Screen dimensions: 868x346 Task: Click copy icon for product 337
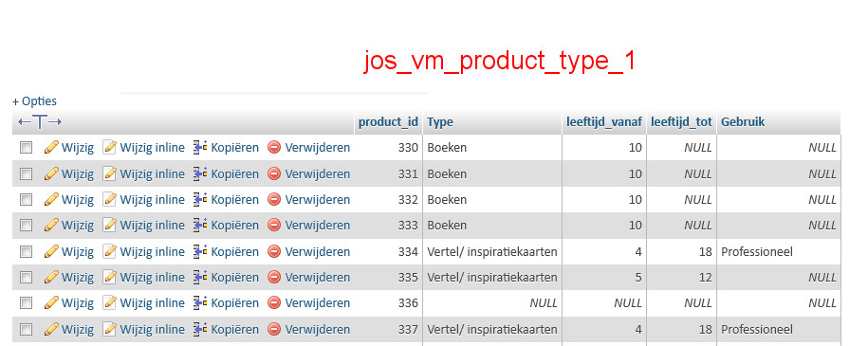coord(200,329)
